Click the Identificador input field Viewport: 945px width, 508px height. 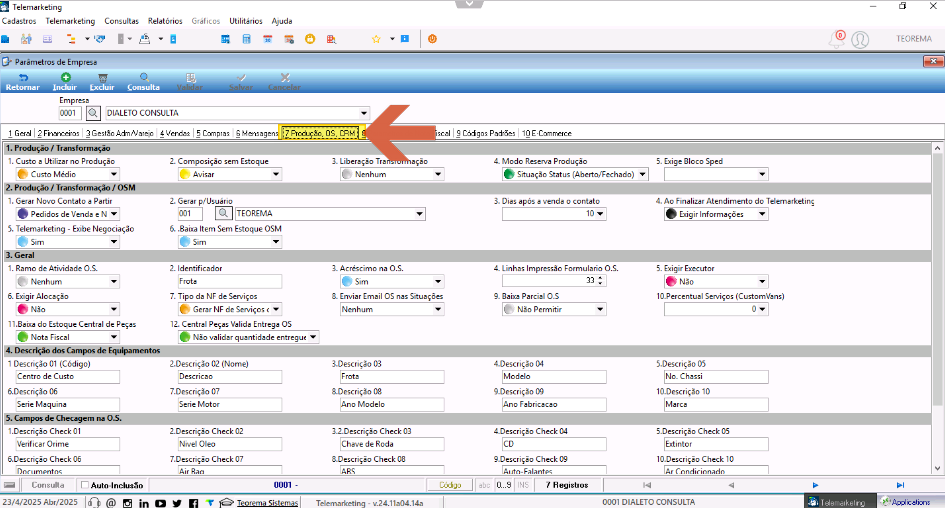[x=230, y=281]
